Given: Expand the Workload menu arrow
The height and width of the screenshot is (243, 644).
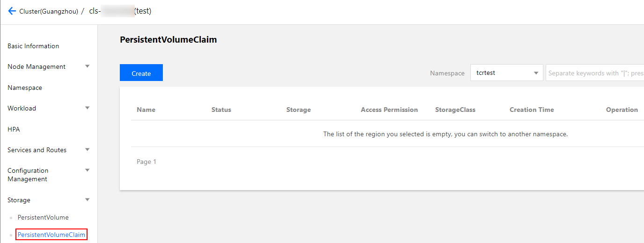Looking at the screenshot, I should click(87, 108).
